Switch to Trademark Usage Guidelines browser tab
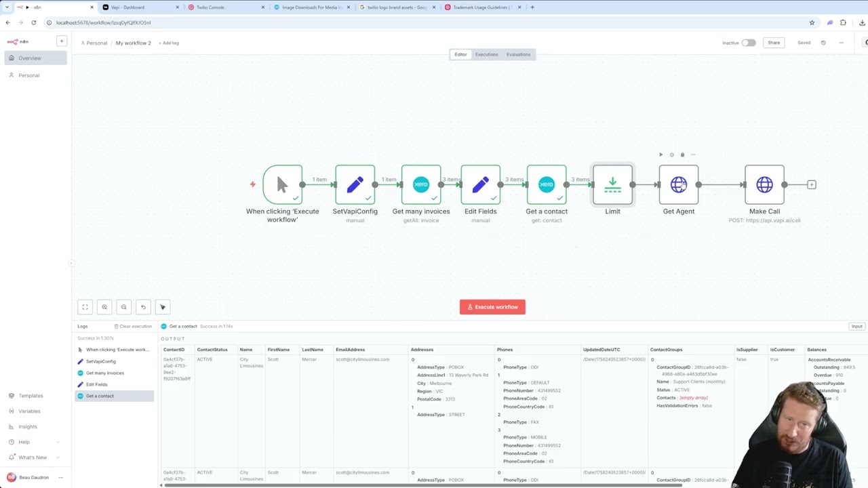Image resolution: width=868 pixels, height=488 pixels. pos(481,7)
